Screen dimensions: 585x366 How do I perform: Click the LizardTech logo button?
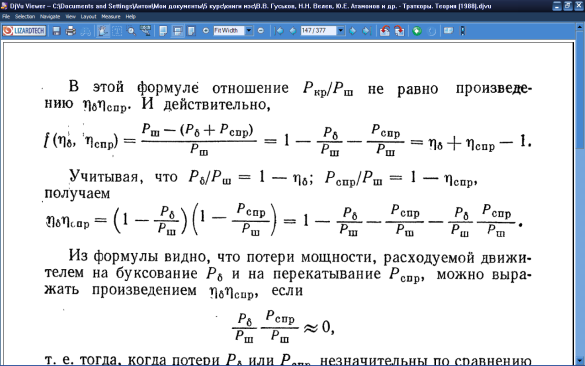(24, 31)
